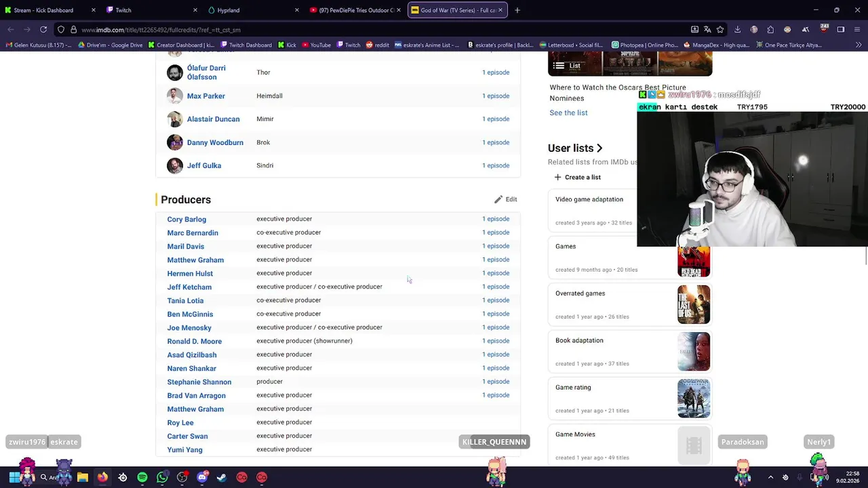Open a new browser tab
868x488 pixels.
point(517,10)
